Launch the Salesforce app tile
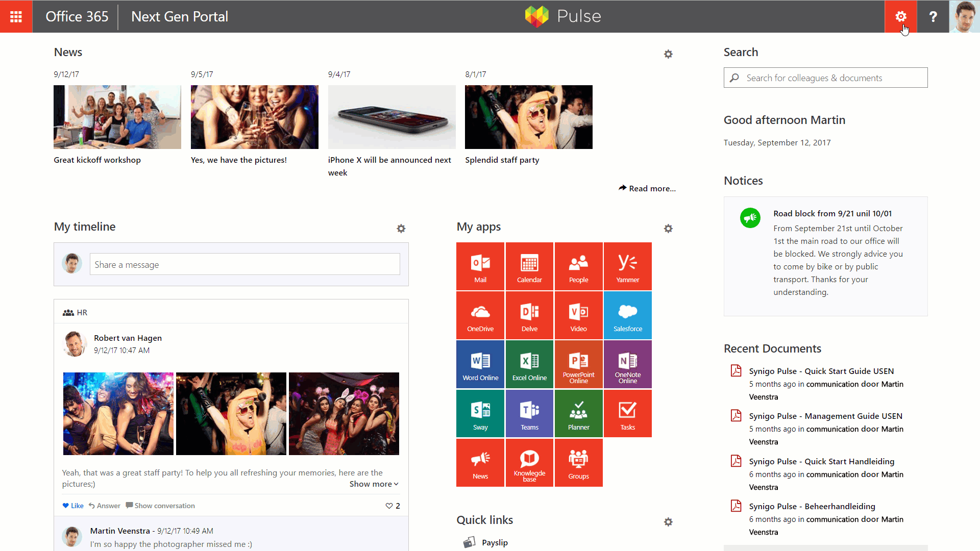 pyautogui.click(x=628, y=315)
